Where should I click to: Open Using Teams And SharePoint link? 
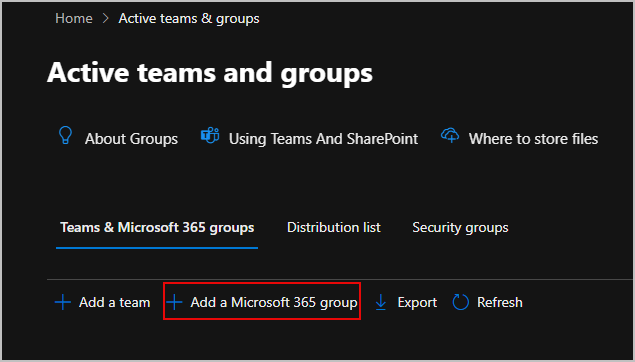(x=323, y=139)
